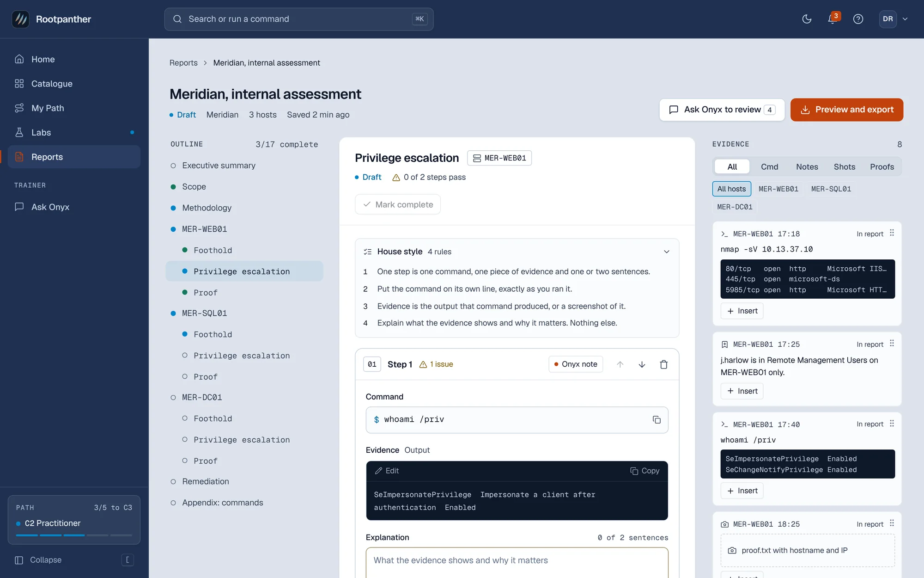Collapse the sidebar
The width and height of the screenshot is (924, 578).
pos(74,560)
